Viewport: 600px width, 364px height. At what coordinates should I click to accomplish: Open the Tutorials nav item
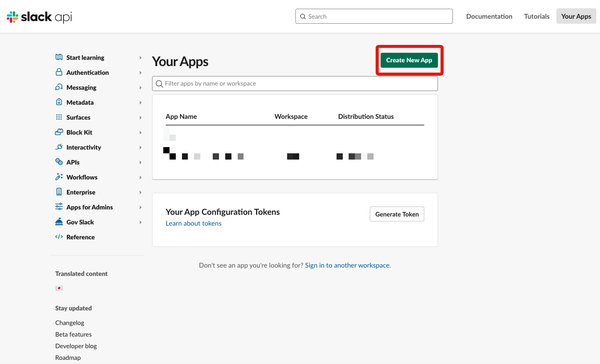click(x=536, y=16)
